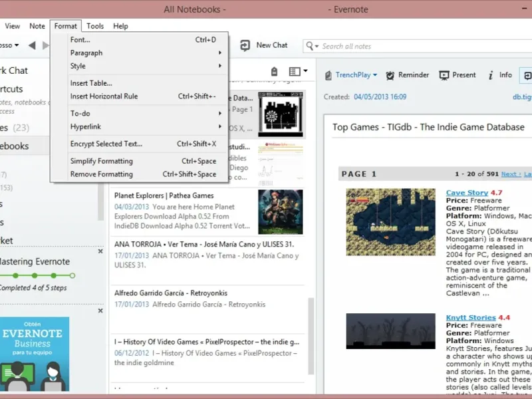Choose Simplify Formatting
Screen dimensions: 532x399
pyautogui.click(x=139, y=161)
